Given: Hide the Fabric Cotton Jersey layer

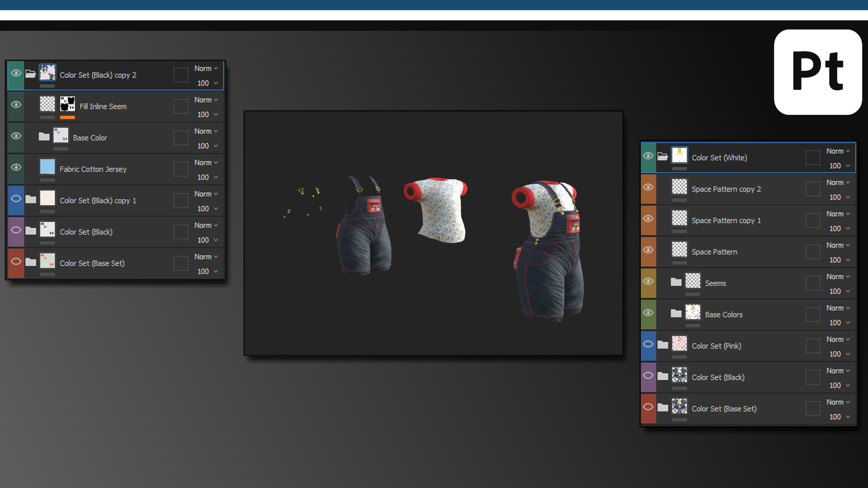Looking at the screenshot, I should point(16,168).
